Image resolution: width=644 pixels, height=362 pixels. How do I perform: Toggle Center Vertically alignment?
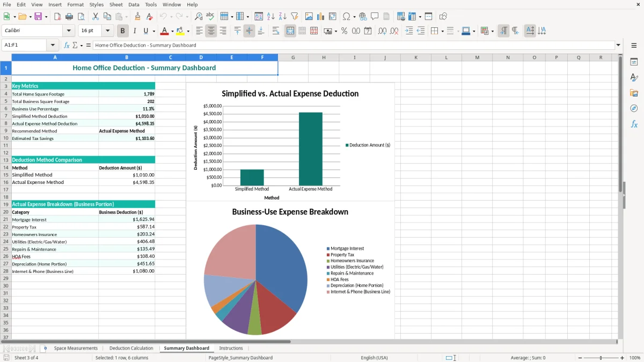point(249,31)
